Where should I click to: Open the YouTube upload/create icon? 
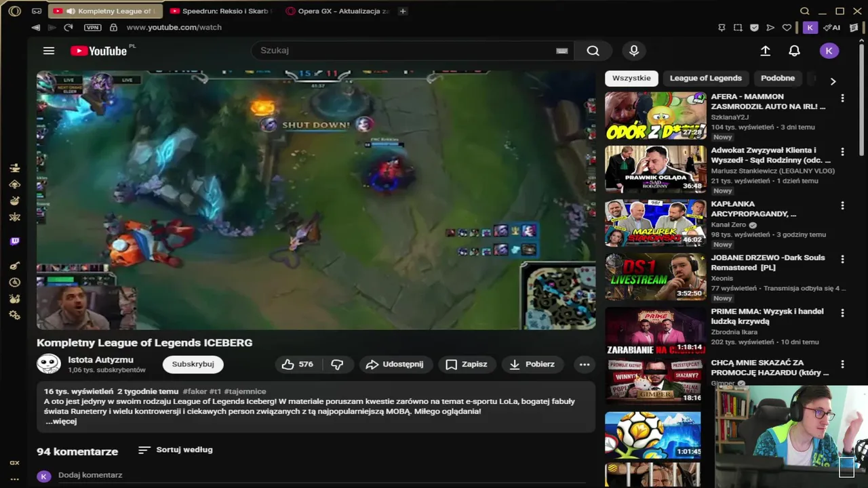tap(766, 51)
